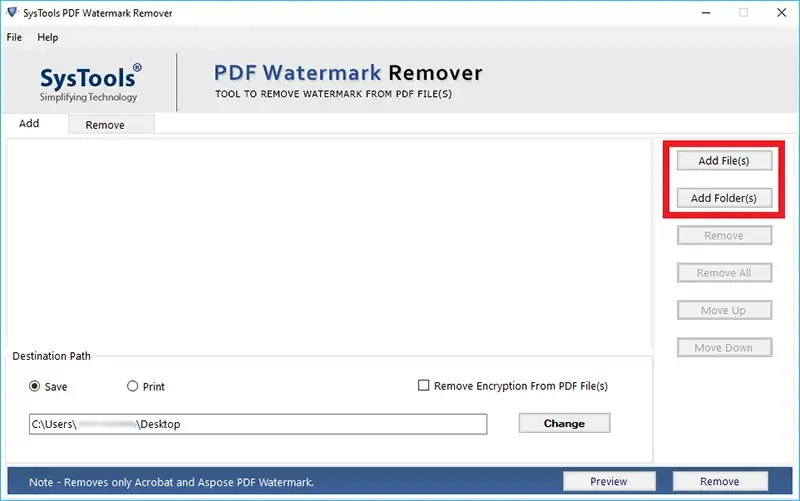Select the Print radio option

click(x=133, y=386)
